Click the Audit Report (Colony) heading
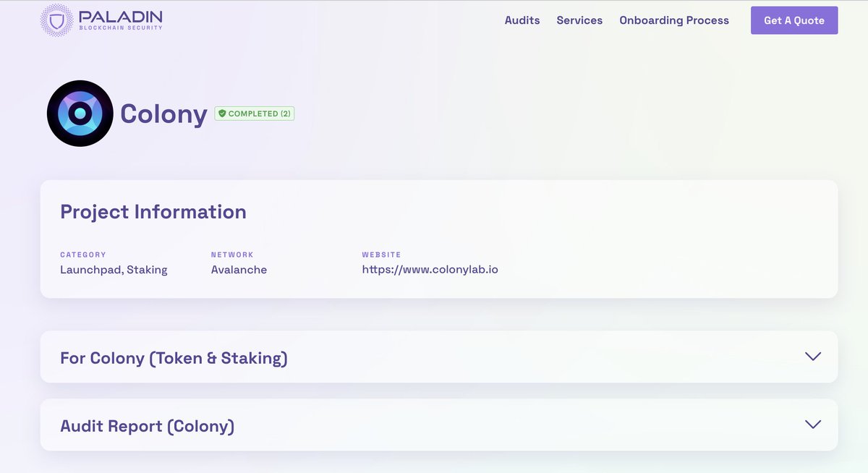This screenshot has height=473, width=868. [x=148, y=426]
